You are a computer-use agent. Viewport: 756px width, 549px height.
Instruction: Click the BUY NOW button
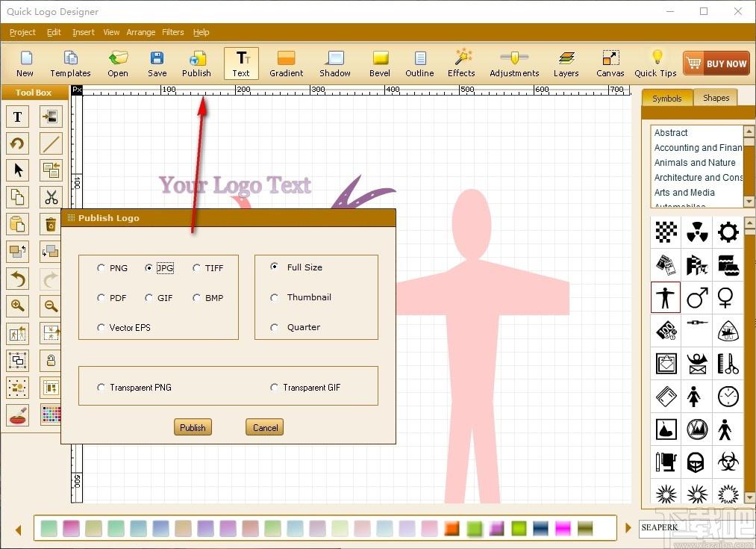coord(716,63)
